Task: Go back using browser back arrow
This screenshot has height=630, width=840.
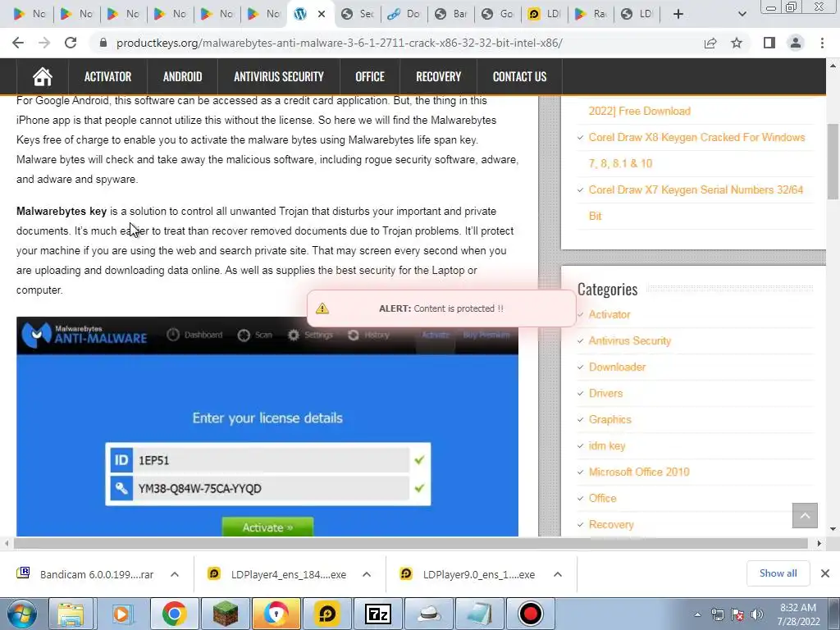Action: (x=18, y=43)
